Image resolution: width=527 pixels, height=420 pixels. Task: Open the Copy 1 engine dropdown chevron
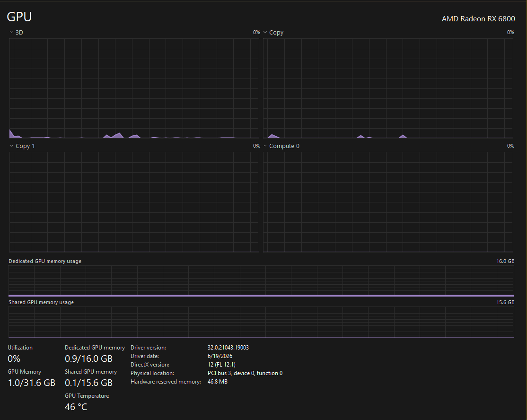[11, 146]
